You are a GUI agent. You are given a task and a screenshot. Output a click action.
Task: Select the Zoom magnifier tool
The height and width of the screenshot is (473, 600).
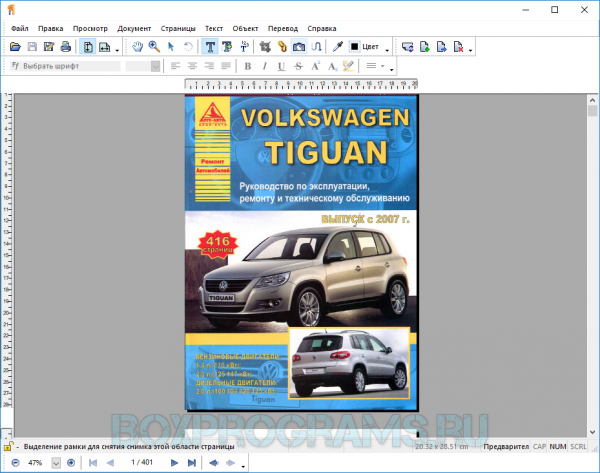154,47
